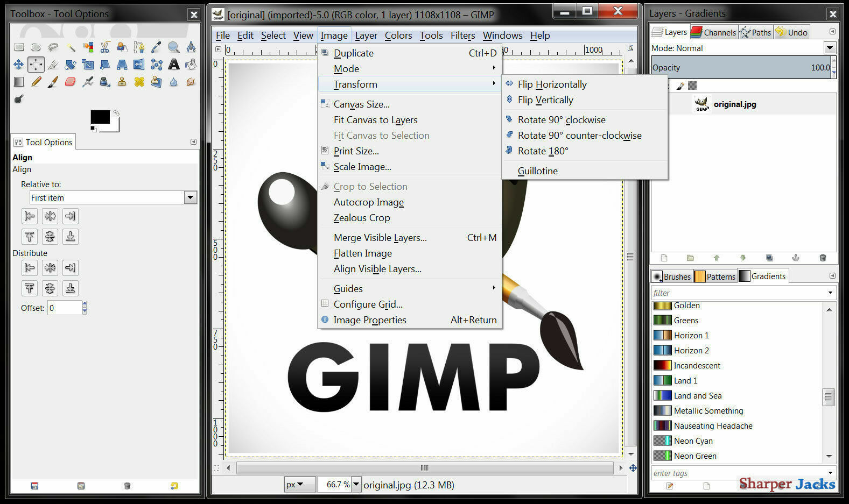849x504 pixels.
Task: Expand the Mode submenu in Image menu
Action: (x=410, y=69)
